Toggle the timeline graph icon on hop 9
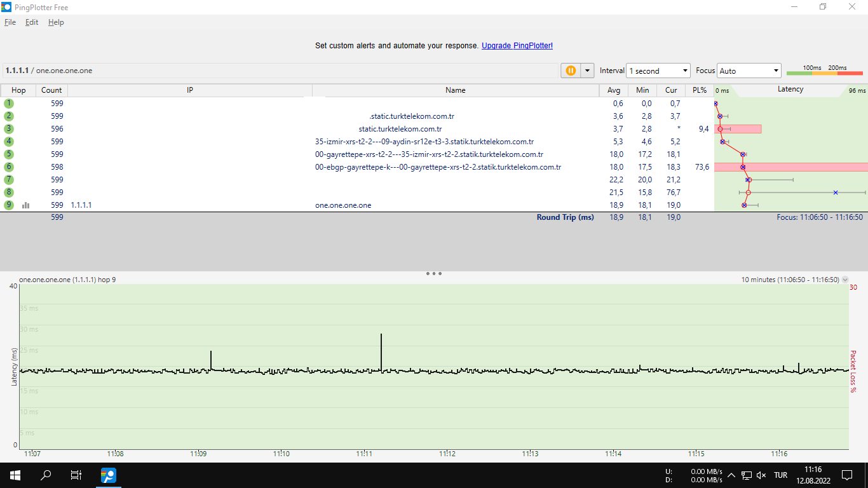868x488 pixels. 26,205
